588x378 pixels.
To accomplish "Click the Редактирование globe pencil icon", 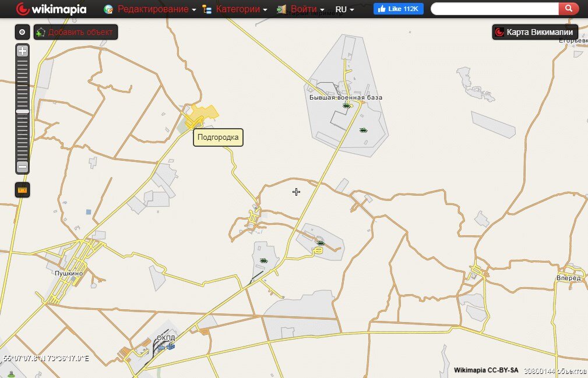I will [x=108, y=9].
